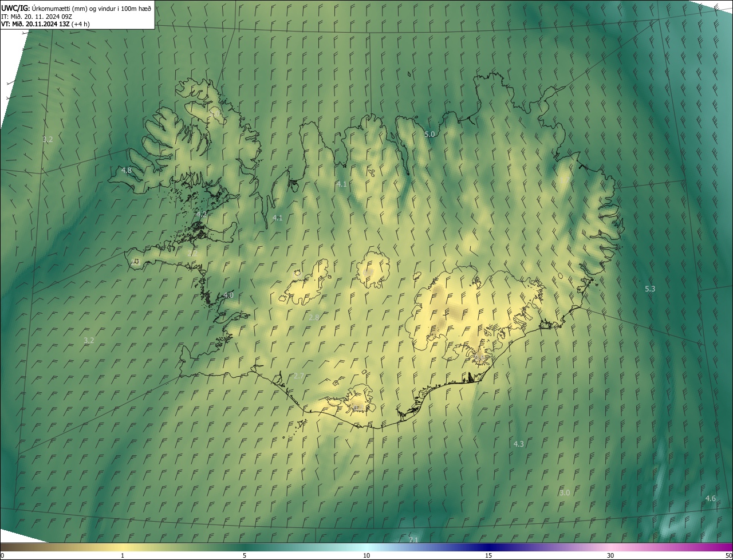Image resolution: width=733 pixels, height=560 pixels.
Task: Click the 4.2 value label on the map
Action: (201, 214)
